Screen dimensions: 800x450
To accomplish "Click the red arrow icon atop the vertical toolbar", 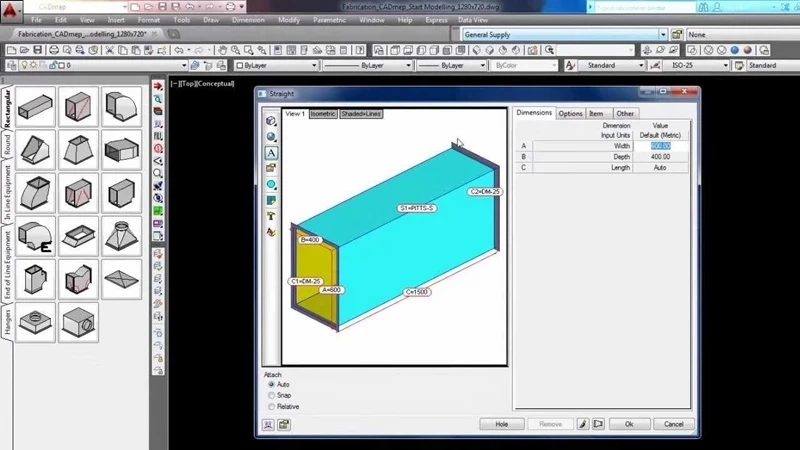I will click(x=158, y=86).
